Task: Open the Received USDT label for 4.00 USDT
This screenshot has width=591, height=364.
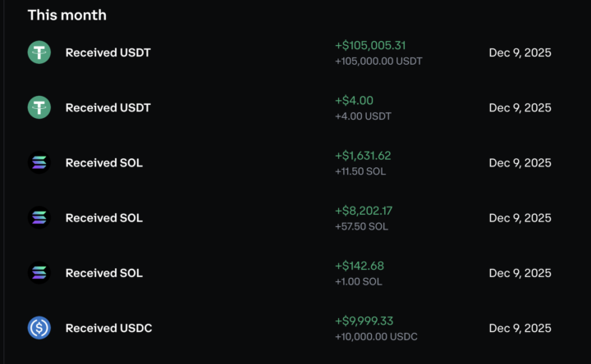Action: 108,107
